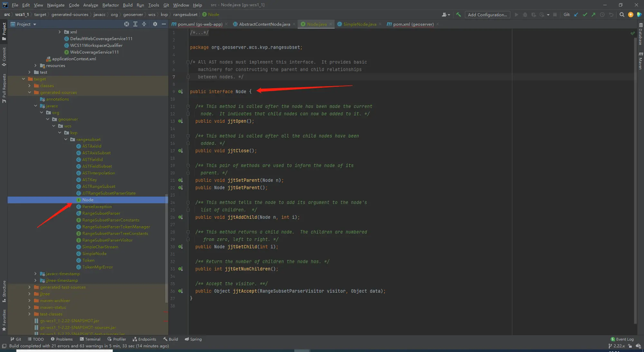
Task: Open Search Everywhere magnifier
Action: click(622, 15)
